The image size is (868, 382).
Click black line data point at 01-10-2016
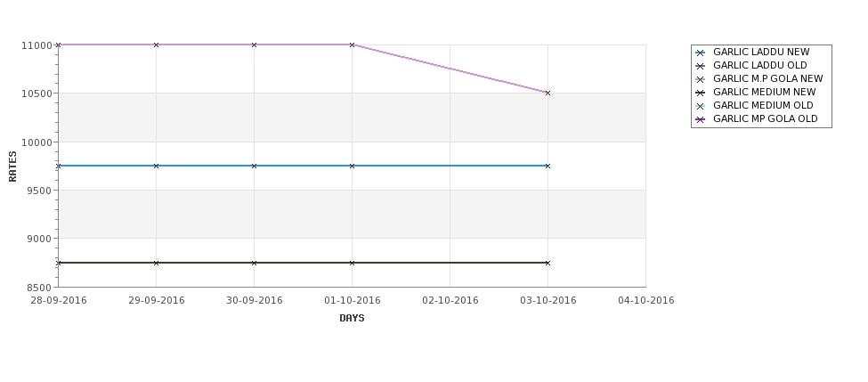(x=352, y=263)
